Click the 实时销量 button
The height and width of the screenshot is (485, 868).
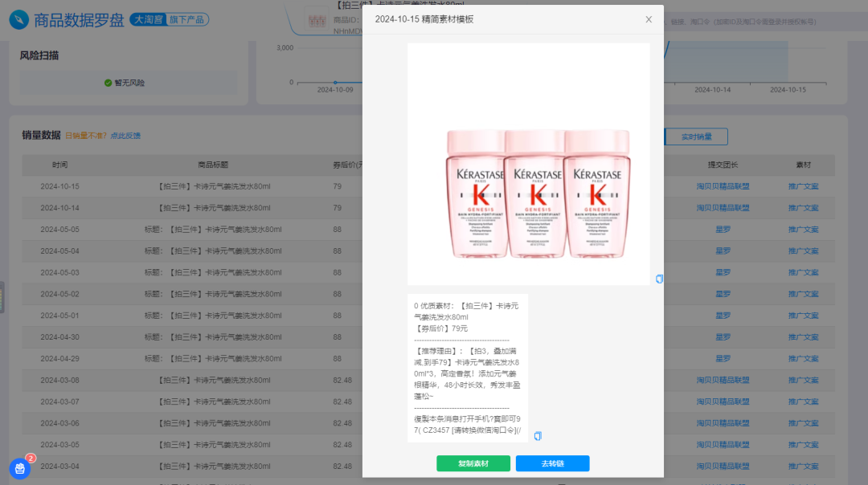(x=696, y=137)
